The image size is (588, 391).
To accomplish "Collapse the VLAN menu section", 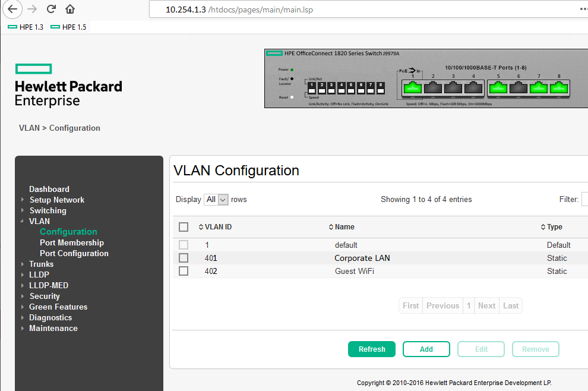I will point(22,221).
